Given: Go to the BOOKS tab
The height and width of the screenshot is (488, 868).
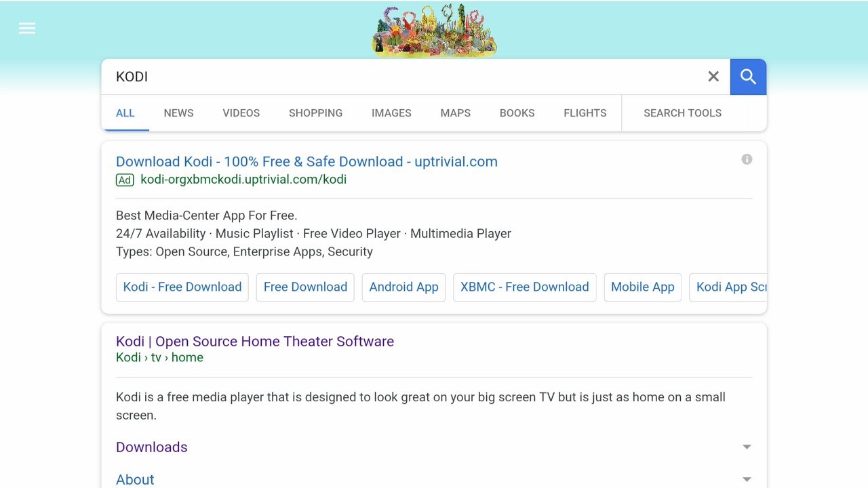Looking at the screenshot, I should pos(517,113).
